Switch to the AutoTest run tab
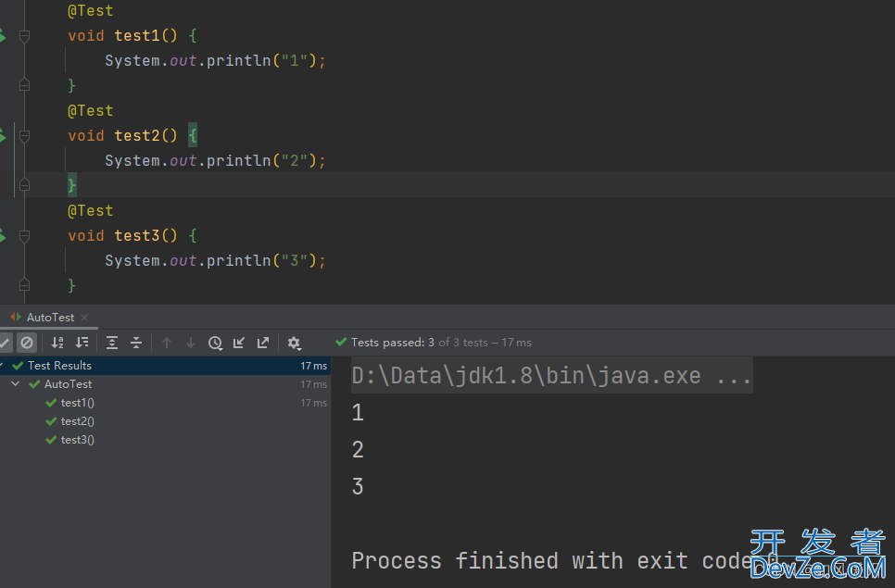 [x=50, y=317]
